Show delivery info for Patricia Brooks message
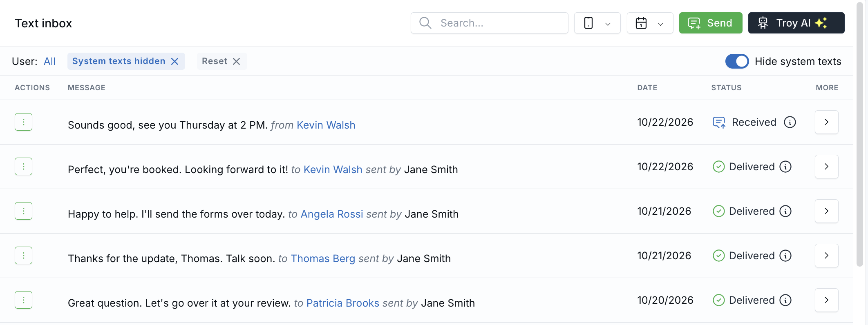Image resolution: width=868 pixels, height=325 pixels. tap(785, 300)
